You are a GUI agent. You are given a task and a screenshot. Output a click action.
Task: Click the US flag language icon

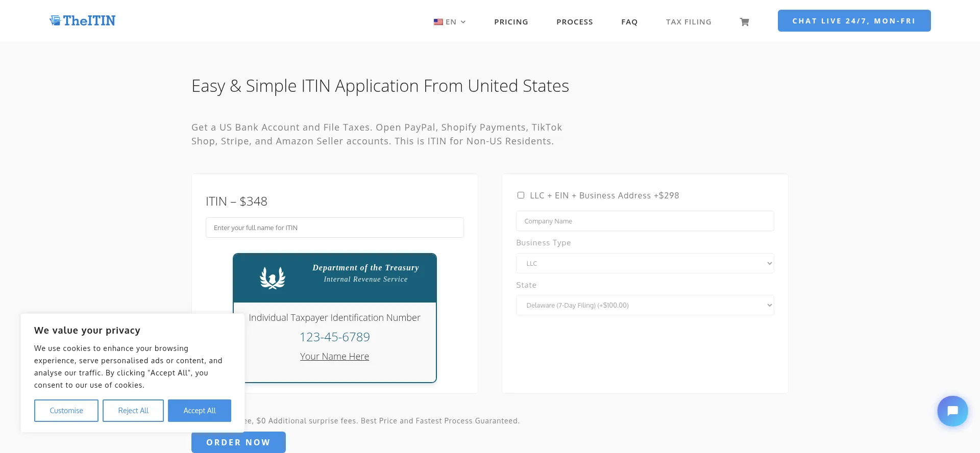(x=438, y=22)
